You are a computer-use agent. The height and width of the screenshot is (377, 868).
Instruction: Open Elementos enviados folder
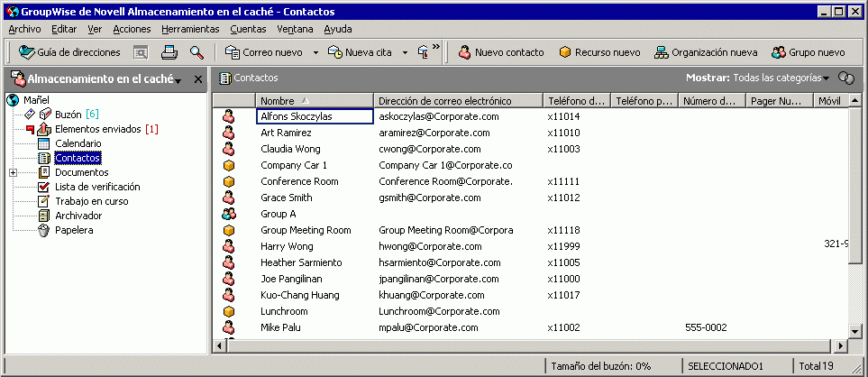point(97,129)
